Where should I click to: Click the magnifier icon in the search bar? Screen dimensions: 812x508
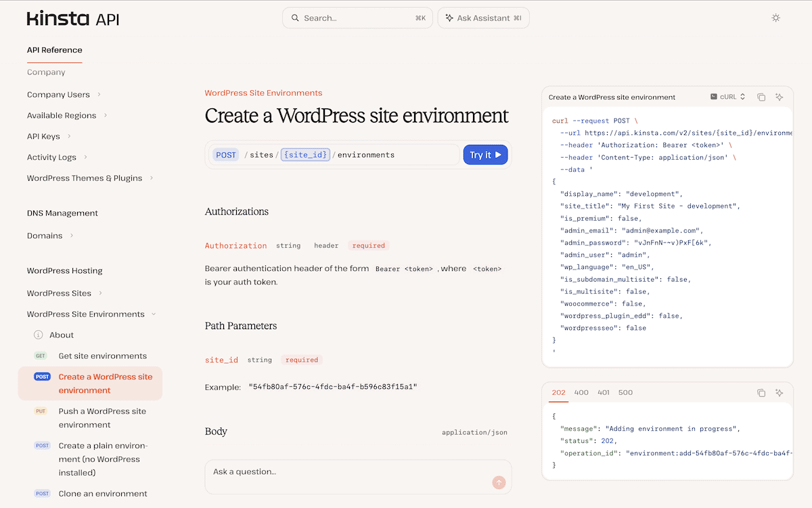pyautogui.click(x=295, y=18)
